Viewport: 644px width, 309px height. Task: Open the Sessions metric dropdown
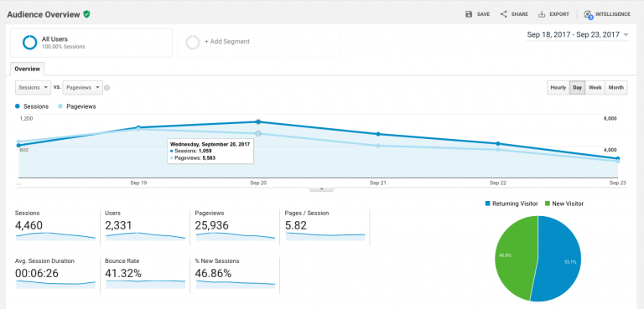click(x=34, y=87)
